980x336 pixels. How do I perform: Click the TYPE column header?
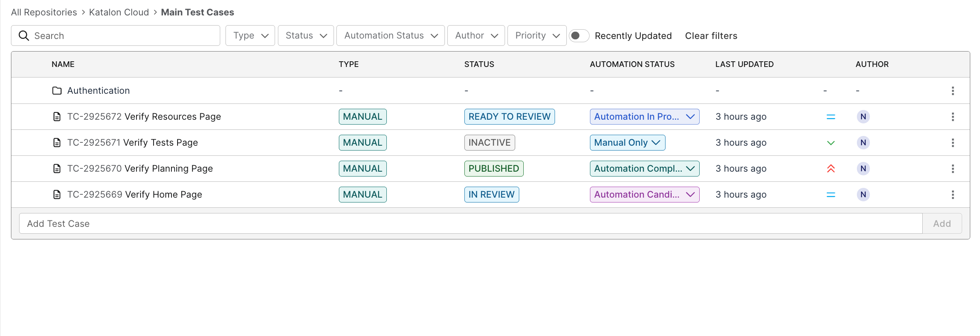(349, 64)
